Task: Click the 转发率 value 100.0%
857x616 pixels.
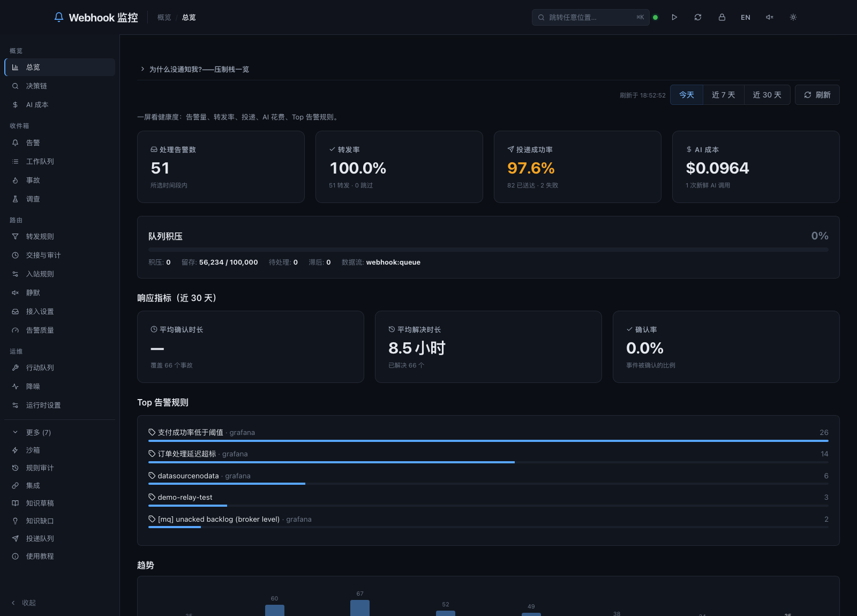Action: pos(358,168)
